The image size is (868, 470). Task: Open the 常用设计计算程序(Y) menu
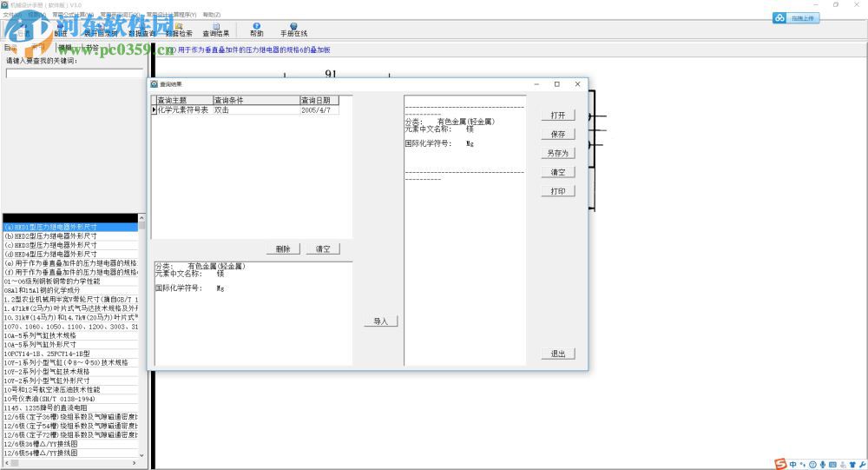click(x=171, y=15)
